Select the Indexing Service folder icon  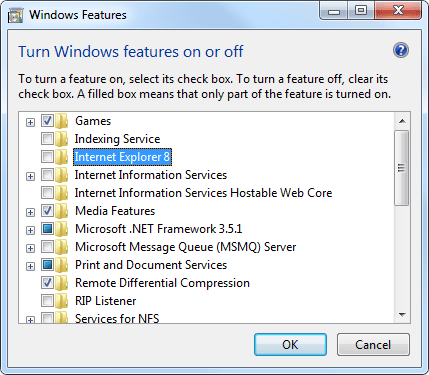(62, 139)
